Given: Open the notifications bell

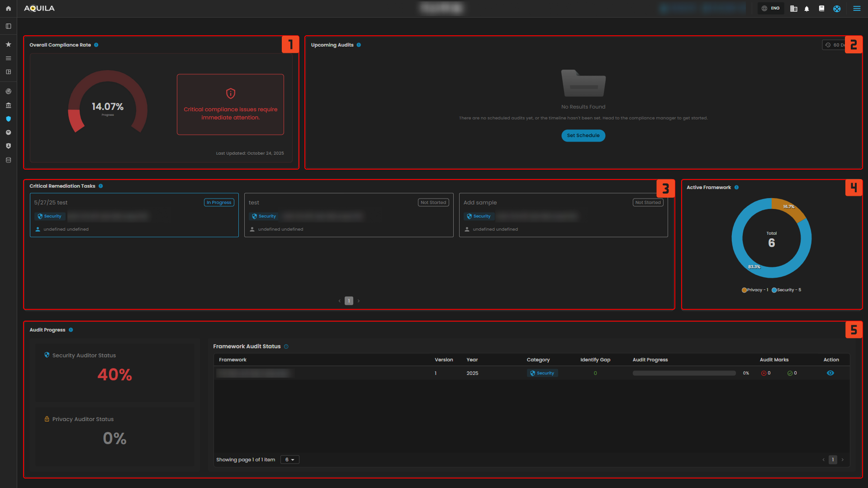Looking at the screenshot, I should tap(806, 9).
